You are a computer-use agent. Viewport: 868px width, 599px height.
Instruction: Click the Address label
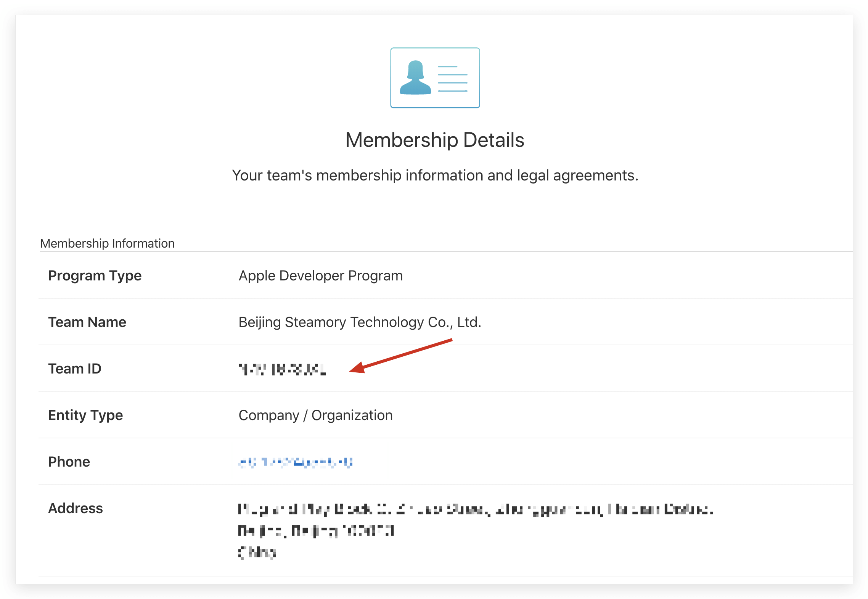tap(76, 508)
